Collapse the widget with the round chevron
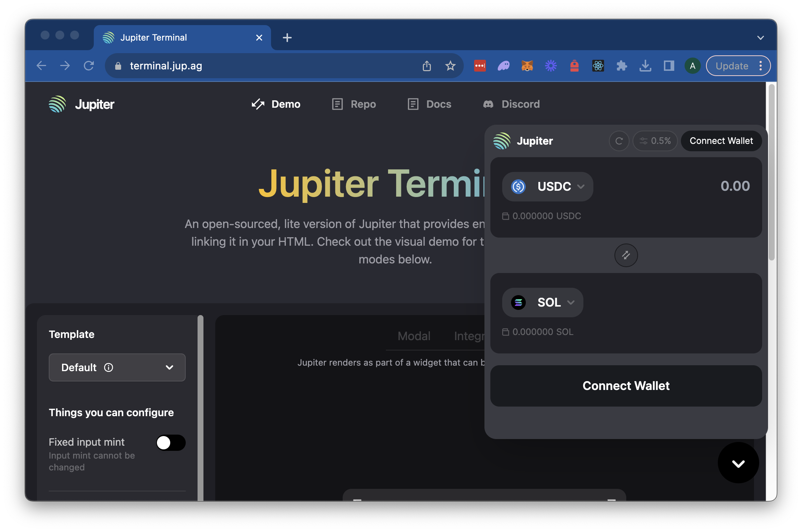The height and width of the screenshot is (532, 802). pos(738,463)
